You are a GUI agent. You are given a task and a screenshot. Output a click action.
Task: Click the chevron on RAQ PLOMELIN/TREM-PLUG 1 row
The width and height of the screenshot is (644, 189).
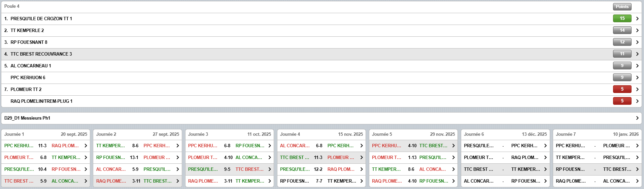tap(637, 101)
